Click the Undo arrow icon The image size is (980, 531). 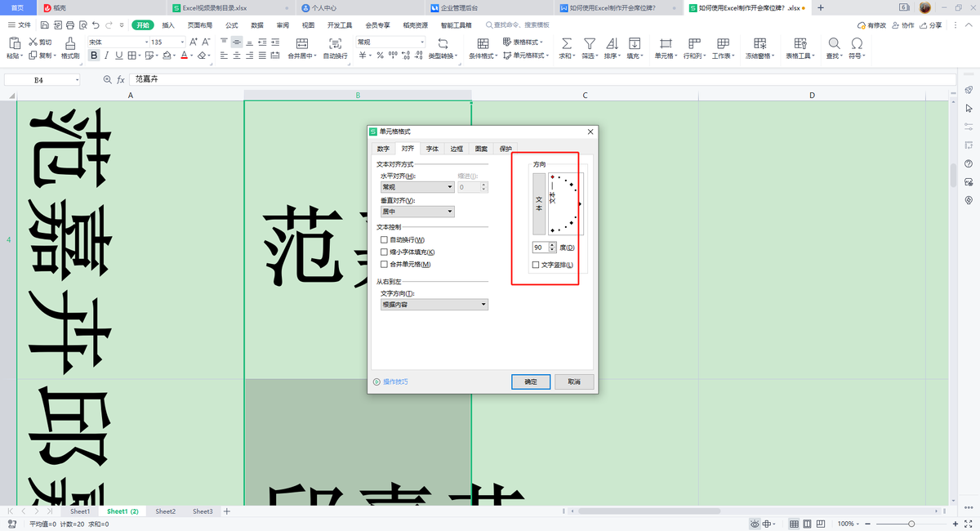pyautogui.click(x=96, y=25)
